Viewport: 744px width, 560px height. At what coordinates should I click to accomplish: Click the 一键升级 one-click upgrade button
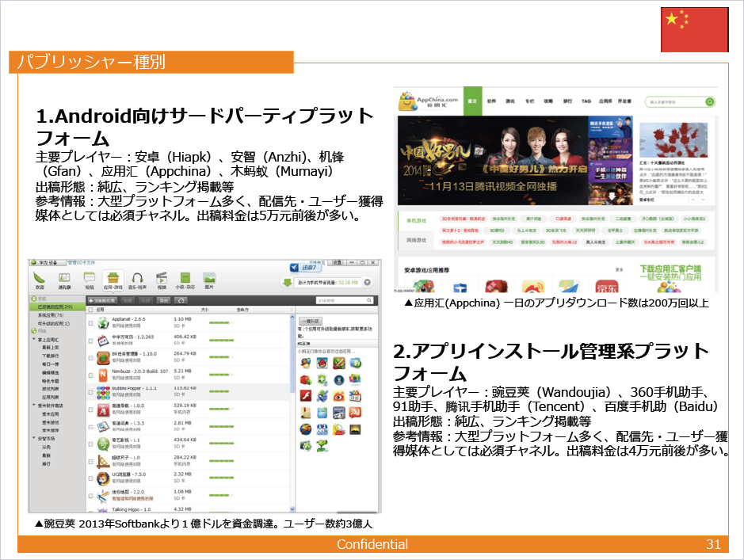point(311,321)
